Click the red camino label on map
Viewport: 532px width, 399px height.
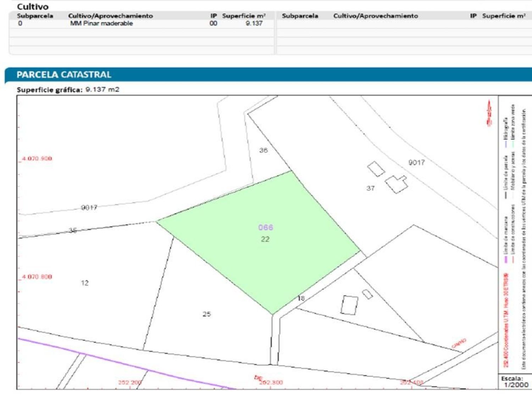click(459, 343)
